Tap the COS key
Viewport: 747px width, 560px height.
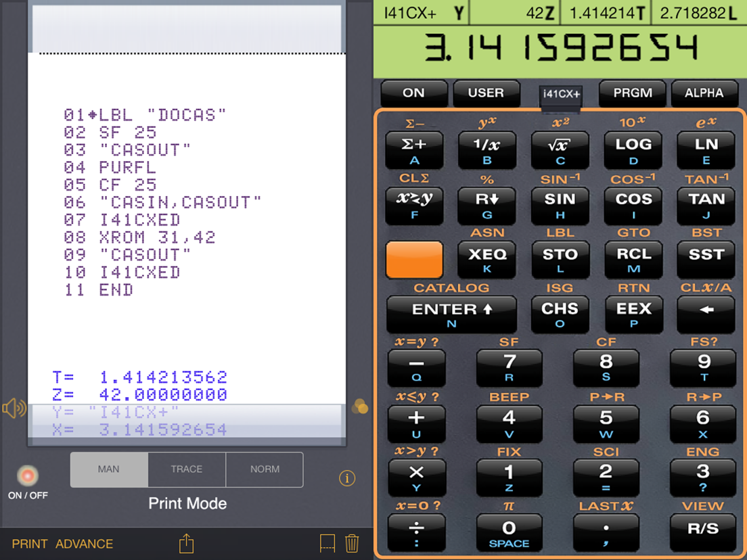633,205
